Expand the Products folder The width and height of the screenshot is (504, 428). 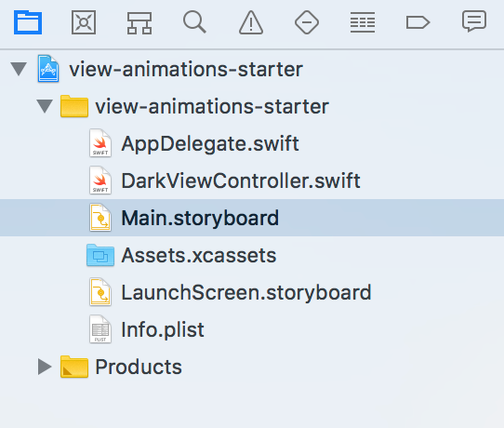click(45, 367)
